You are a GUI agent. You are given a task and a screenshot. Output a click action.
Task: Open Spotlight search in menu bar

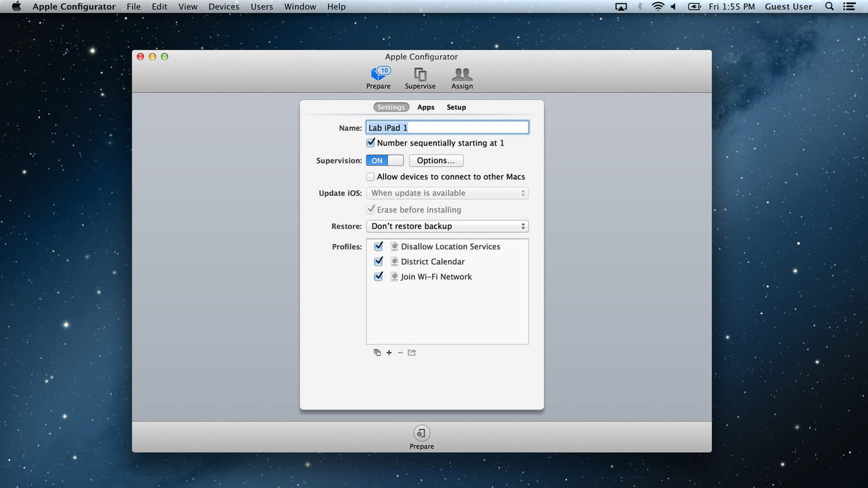[x=829, y=7]
